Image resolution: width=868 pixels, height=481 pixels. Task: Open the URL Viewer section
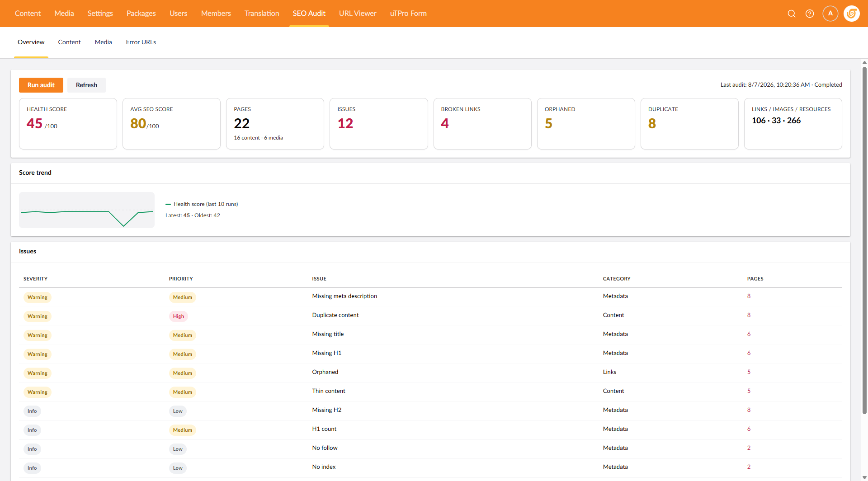click(x=358, y=14)
